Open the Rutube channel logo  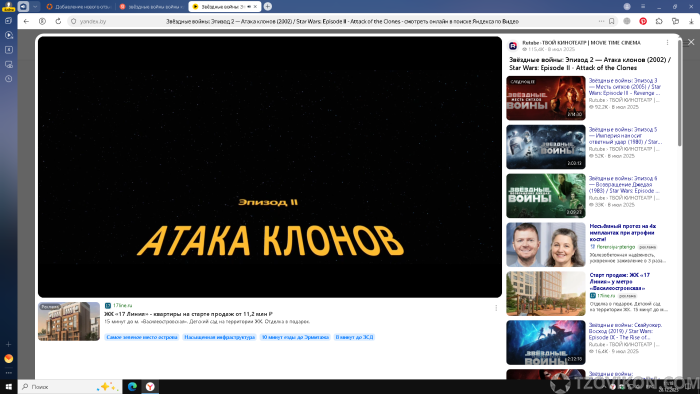513,46
